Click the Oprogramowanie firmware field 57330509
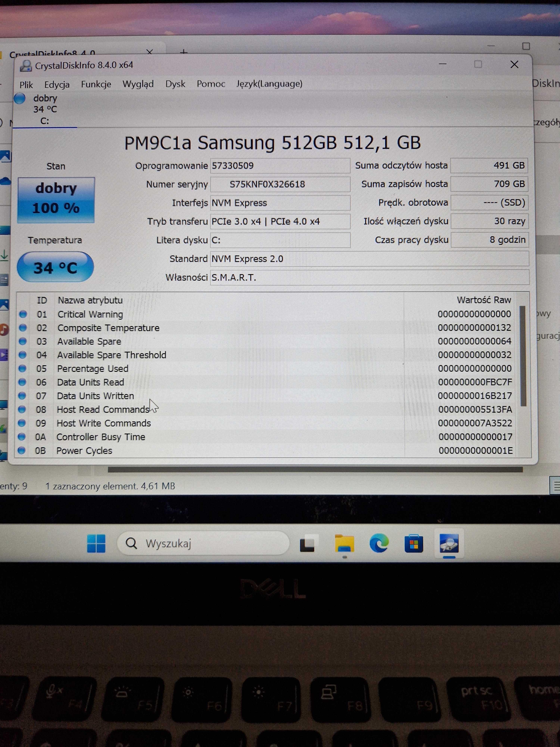This screenshot has width=560, height=747. pos(280,166)
